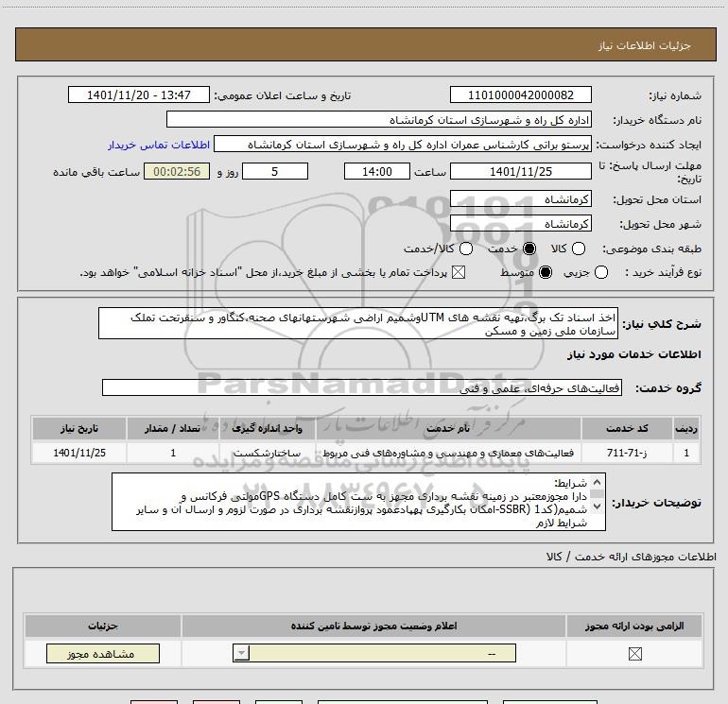Click the service name cell فعالیت‌های معماری و مهندسی
Viewport: 728px width, 704px height.
pyautogui.click(x=448, y=453)
